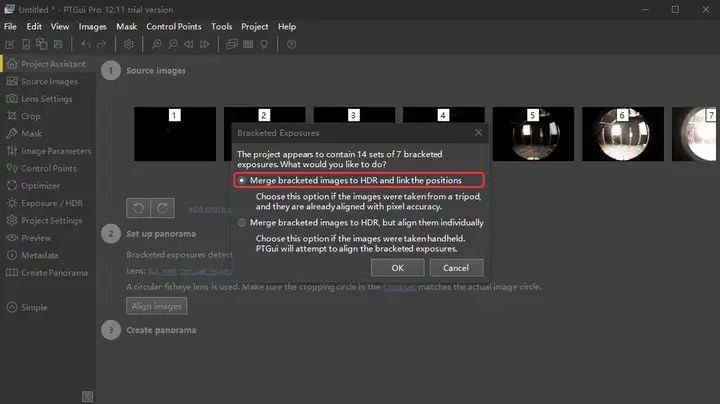Open the Images menu

92,27
